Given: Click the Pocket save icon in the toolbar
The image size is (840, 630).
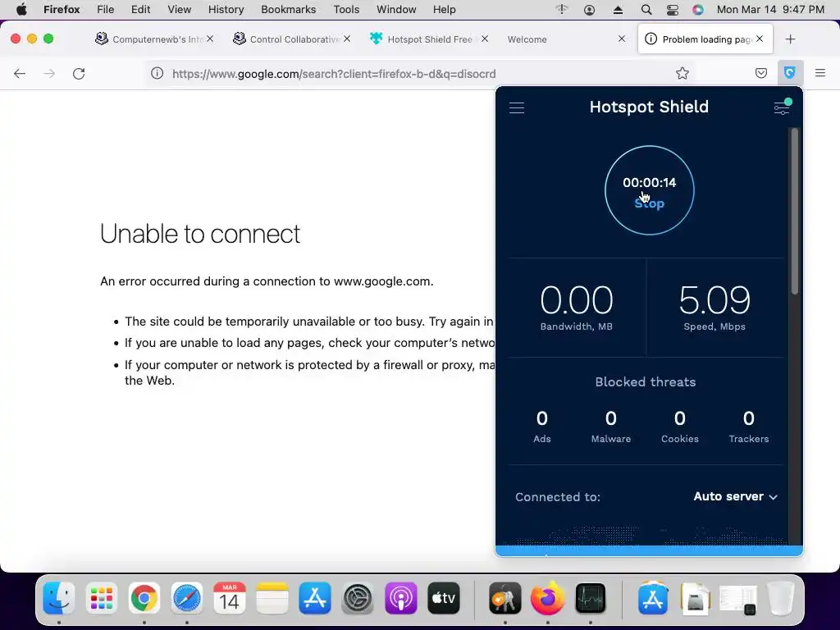Looking at the screenshot, I should (760, 73).
